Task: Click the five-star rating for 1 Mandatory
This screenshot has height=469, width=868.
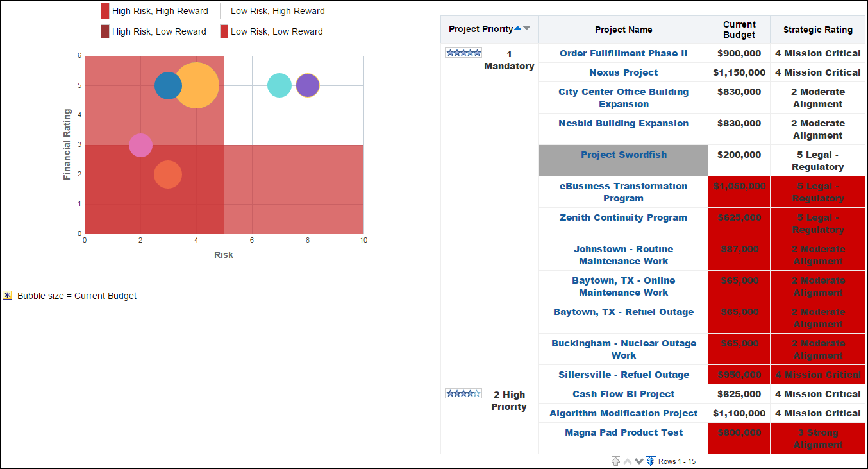Action: 463,53
